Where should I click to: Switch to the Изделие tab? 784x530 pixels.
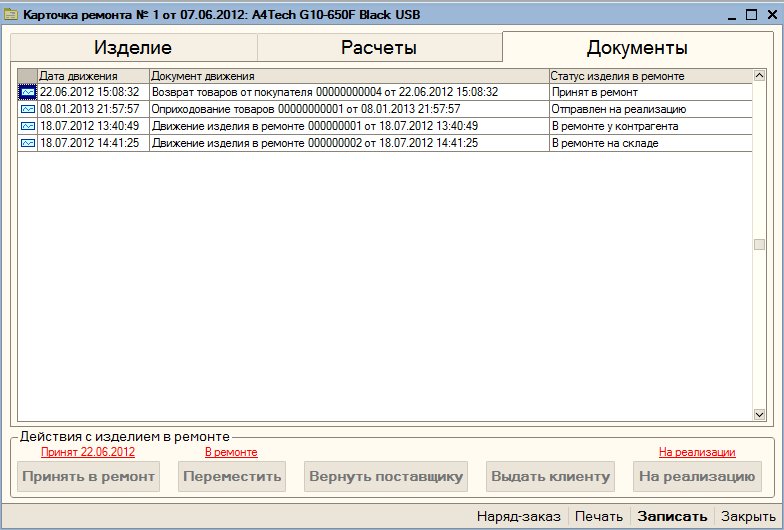point(133,48)
